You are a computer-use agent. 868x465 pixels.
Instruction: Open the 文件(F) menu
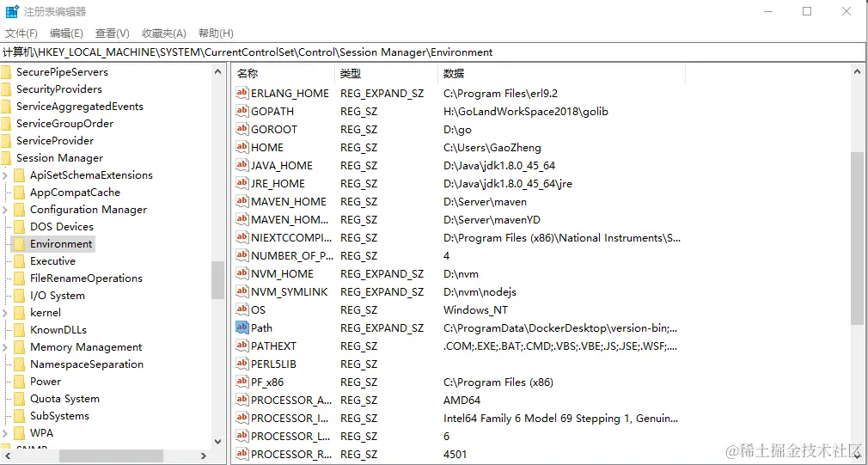click(21, 34)
